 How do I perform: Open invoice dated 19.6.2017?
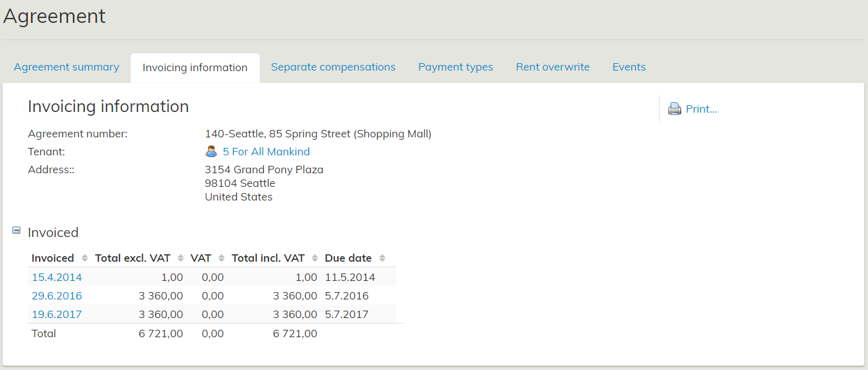pos(57,314)
